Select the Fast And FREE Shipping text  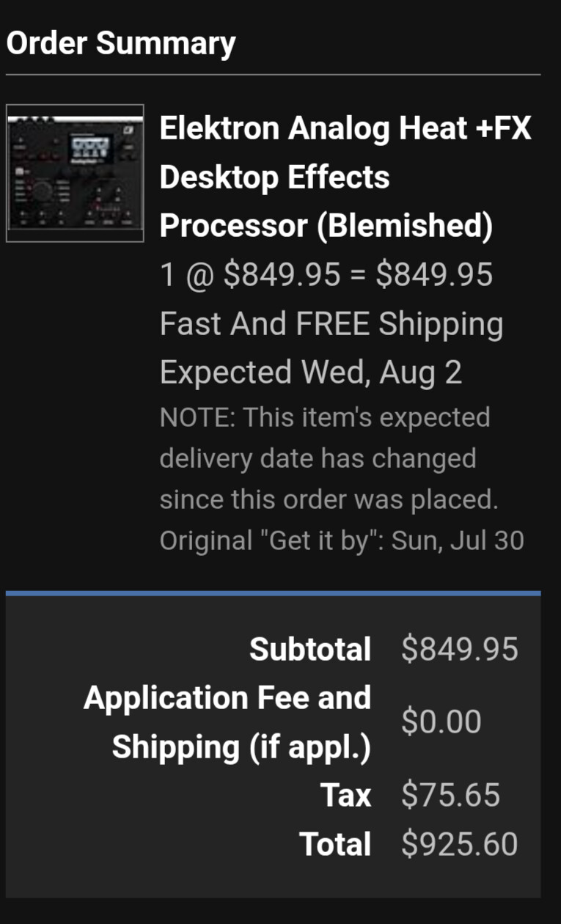[331, 323]
